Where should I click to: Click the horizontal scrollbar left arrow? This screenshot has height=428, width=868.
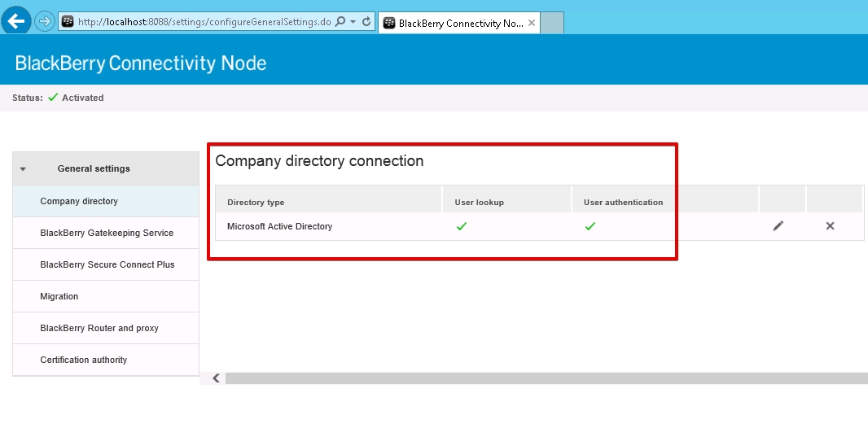click(217, 378)
